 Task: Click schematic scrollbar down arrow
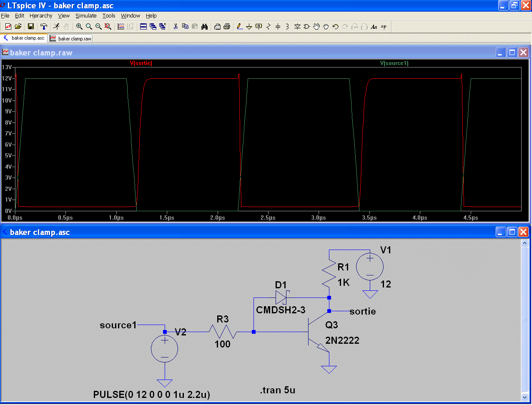click(x=524, y=397)
